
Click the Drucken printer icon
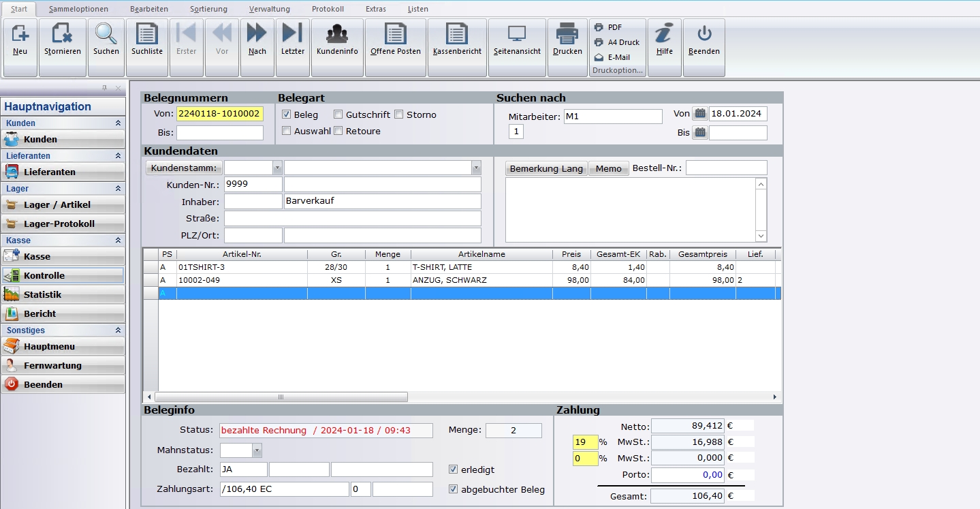(567, 40)
